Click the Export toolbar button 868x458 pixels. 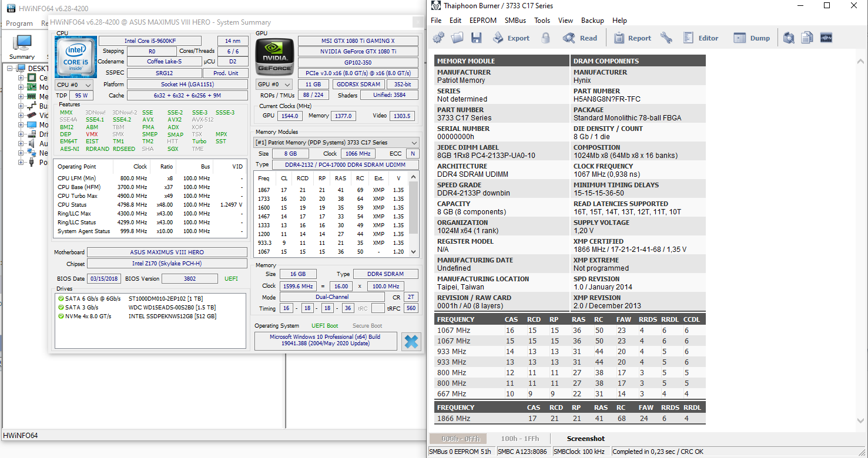pos(511,38)
